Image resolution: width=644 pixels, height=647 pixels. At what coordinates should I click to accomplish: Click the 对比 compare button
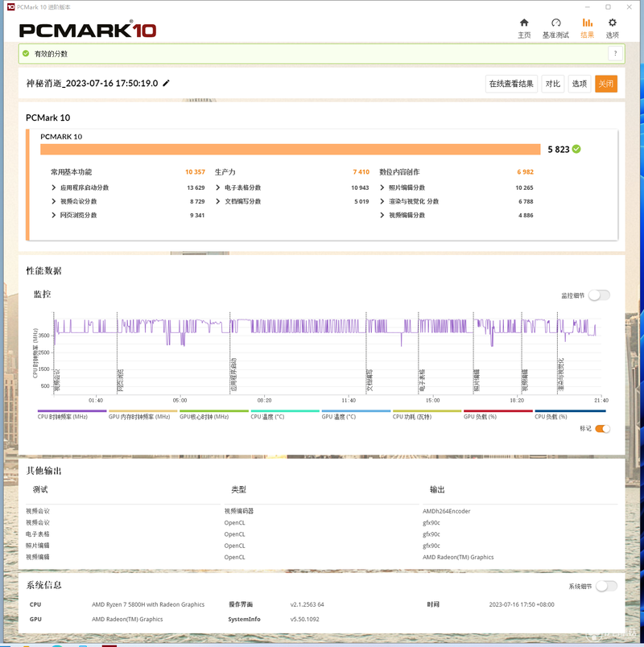[x=552, y=84]
